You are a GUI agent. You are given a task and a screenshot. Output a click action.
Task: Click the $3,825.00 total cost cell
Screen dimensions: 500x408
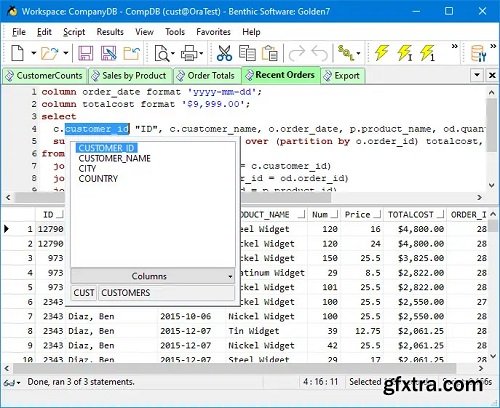415,258
